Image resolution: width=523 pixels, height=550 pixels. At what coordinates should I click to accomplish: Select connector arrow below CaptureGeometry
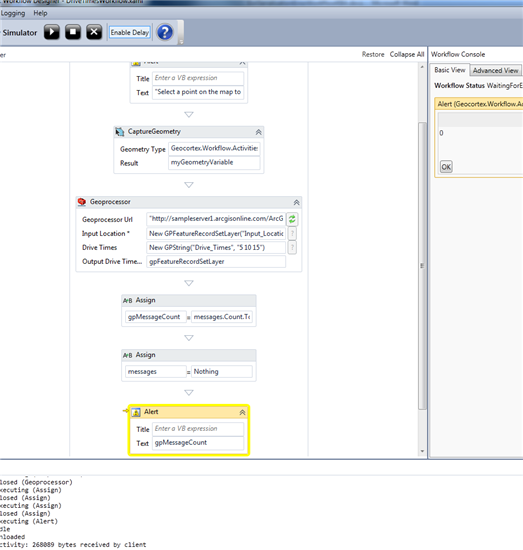pyautogui.click(x=189, y=185)
